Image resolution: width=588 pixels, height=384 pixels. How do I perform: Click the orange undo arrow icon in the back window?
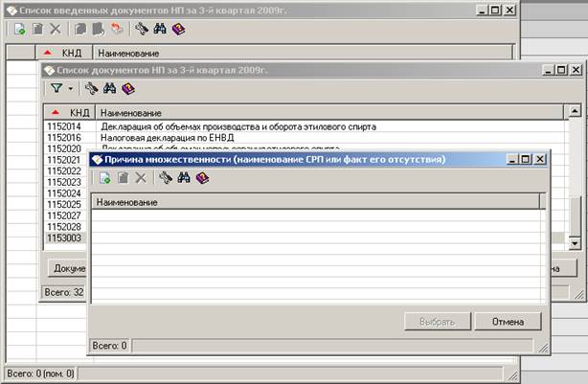[x=117, y=29]
